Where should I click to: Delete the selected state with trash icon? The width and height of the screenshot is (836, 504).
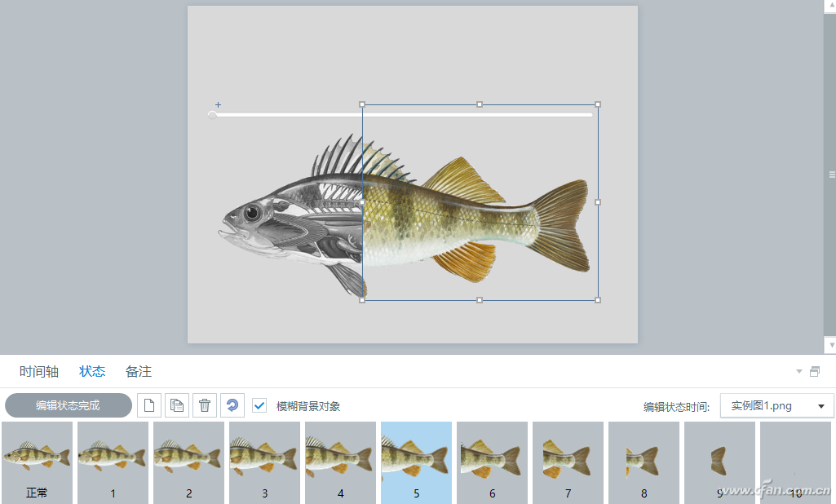tap(205, 405)
